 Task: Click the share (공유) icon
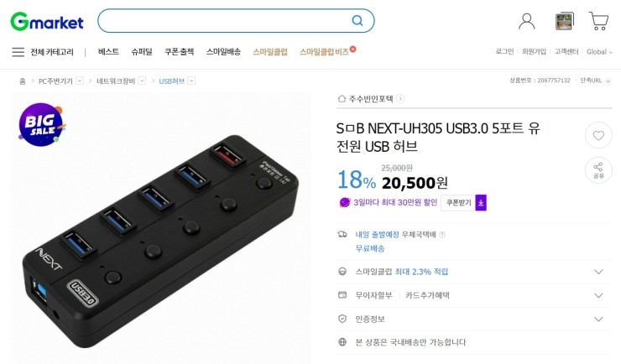(598, 169)
